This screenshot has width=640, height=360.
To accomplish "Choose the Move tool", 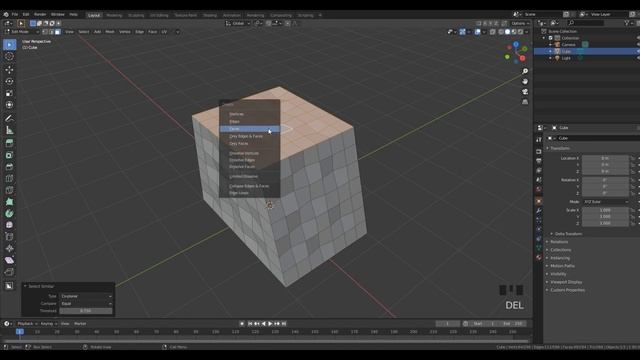I will (9, 70).
